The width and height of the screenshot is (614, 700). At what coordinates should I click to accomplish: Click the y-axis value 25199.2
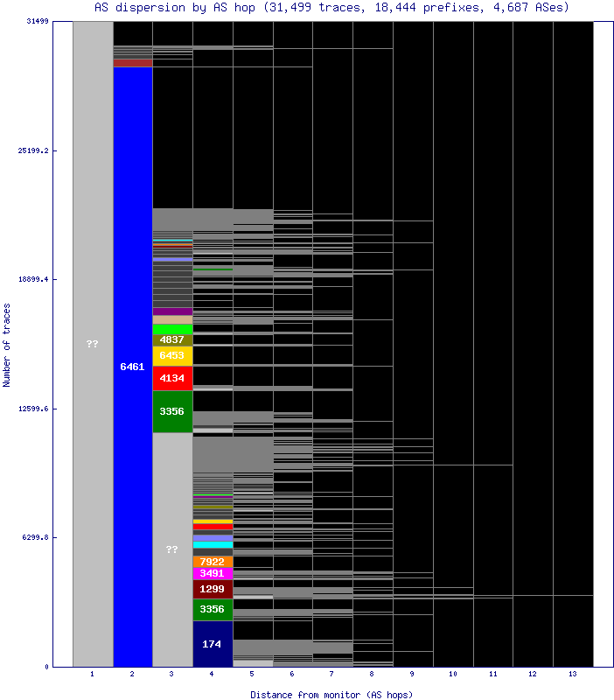tap(33, 150)
